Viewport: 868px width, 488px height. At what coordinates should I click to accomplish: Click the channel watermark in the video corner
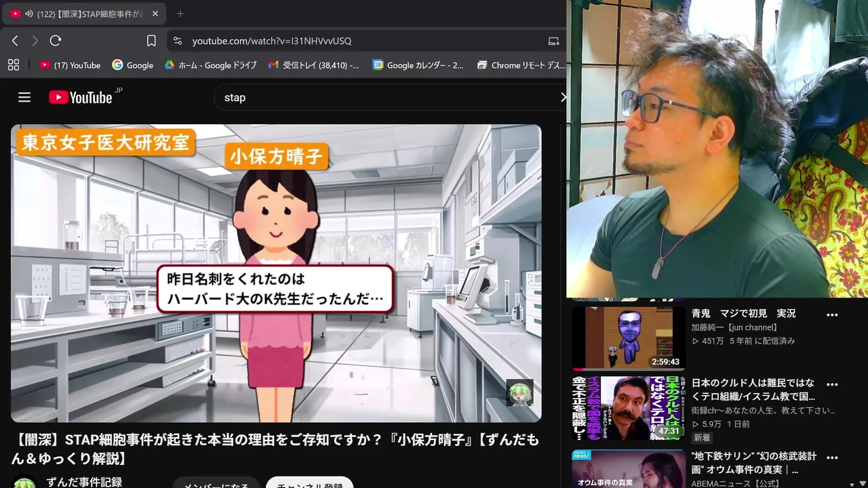(x=519, y=392)
